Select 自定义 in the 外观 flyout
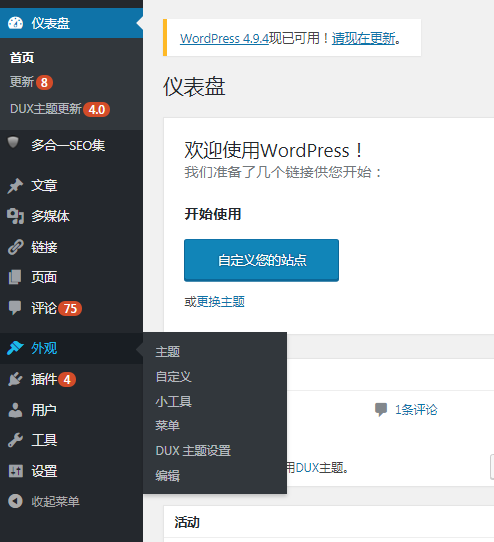 click(174, 377)
